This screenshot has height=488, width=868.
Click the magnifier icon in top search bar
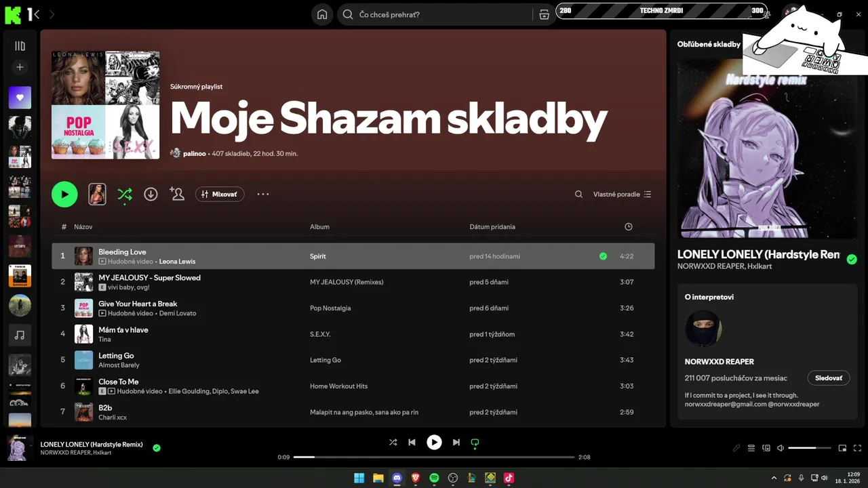click(348, 14)
